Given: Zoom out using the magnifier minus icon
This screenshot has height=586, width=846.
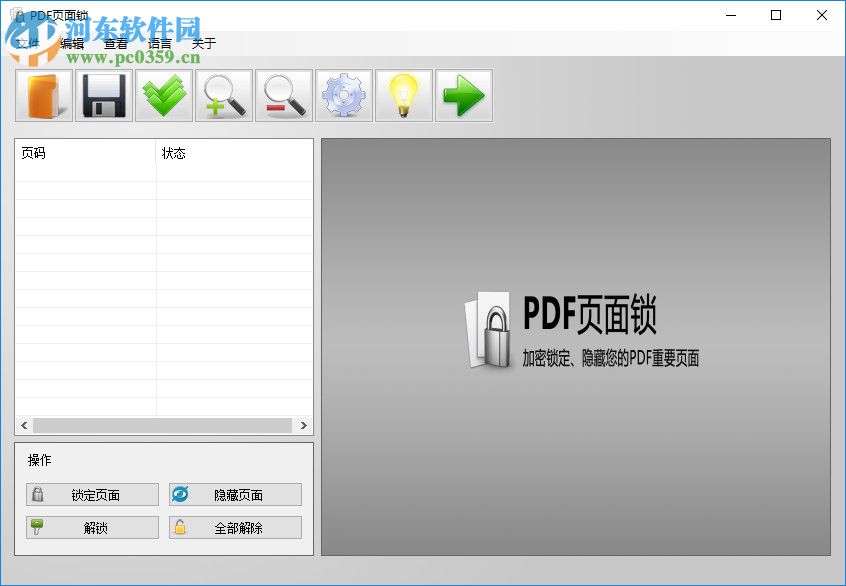Looking at the screenshot, I should 283,95.
